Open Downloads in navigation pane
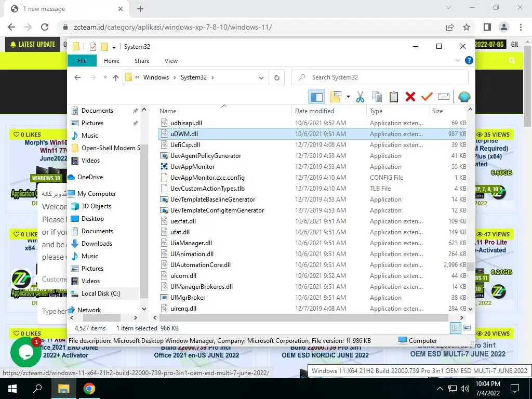Viewport: 532px width, 399px height. tap(97, 244)
